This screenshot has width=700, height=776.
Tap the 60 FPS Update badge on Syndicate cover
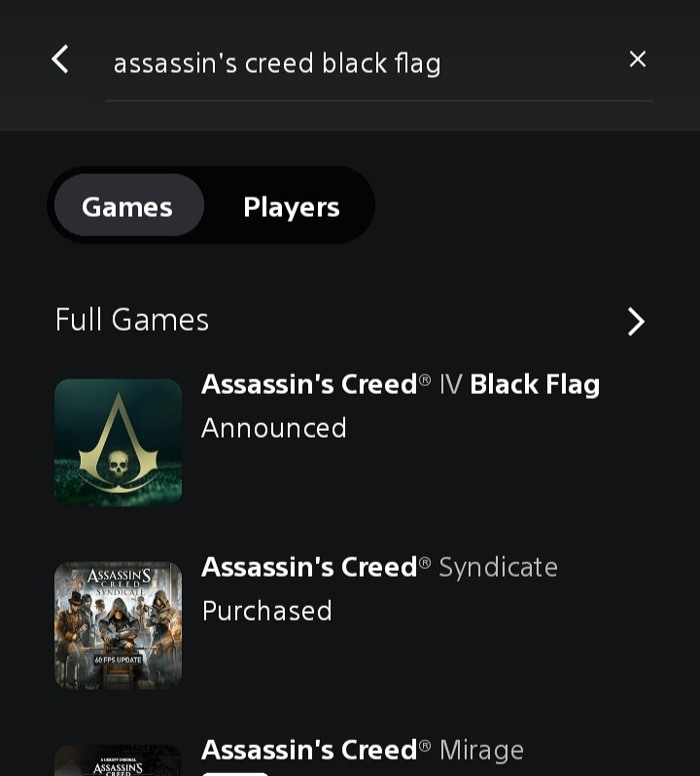tap(118, 660)
